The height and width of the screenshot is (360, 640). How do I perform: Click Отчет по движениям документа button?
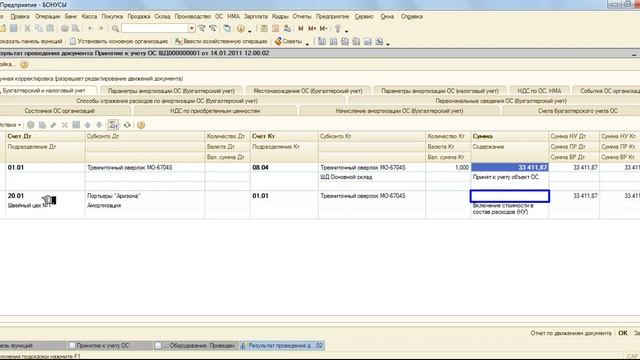tap(571, 333)
